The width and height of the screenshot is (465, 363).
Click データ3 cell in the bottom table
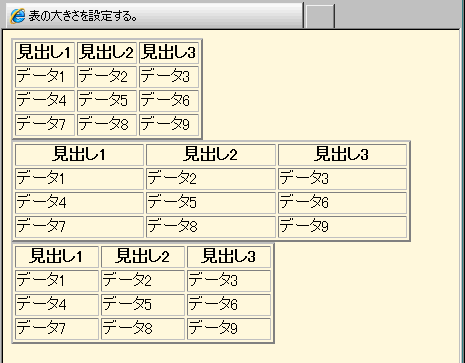coord(229,281)
